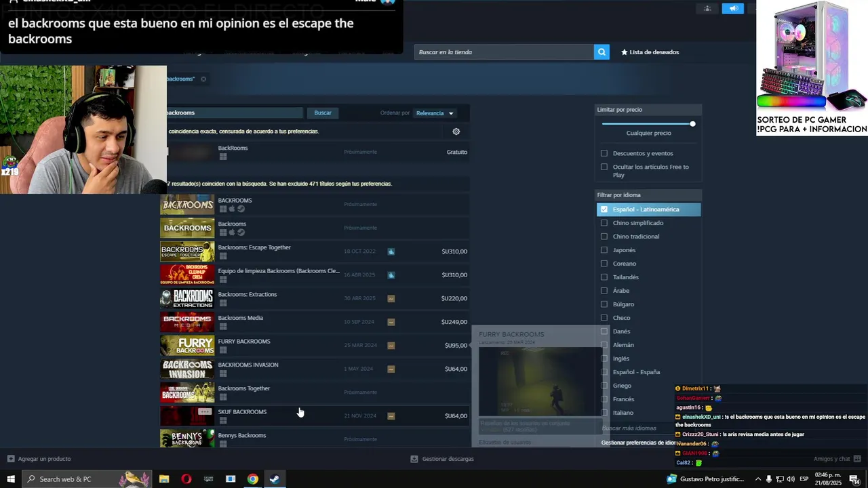The height and width of the screenshot is (488, 868).
Task: Click Windows platform icon under Bennys Backrooms
Action: (222, 444)
